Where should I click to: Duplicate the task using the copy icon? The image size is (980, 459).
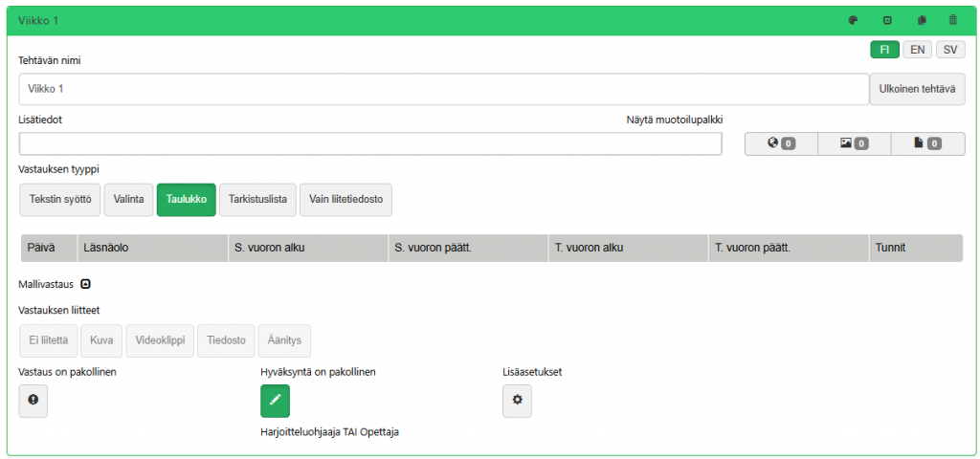[922, 20]
